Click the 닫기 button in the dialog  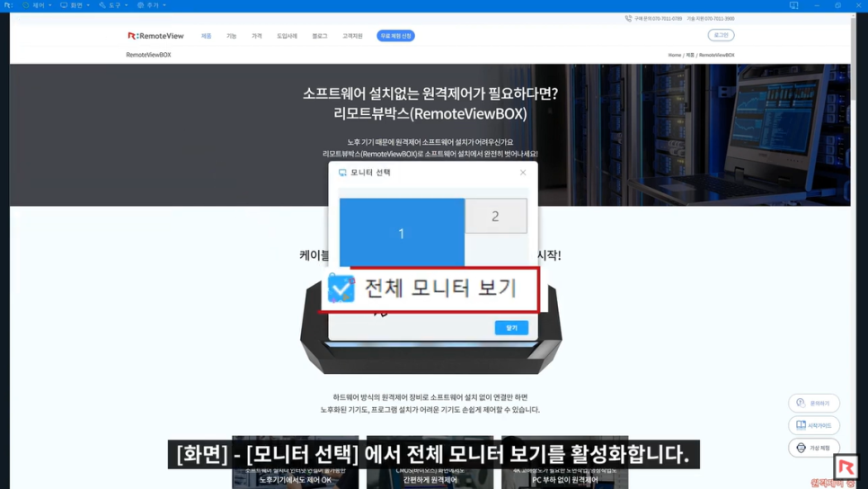511,328
